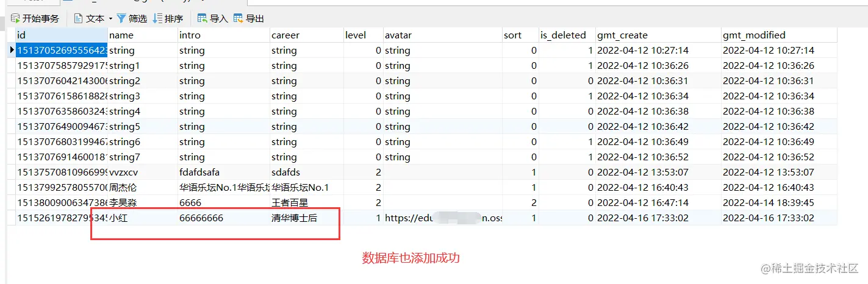868x284 pixels.
Task: Select level cell value 1 in 小红 row
Action: (x=363, y=218)
